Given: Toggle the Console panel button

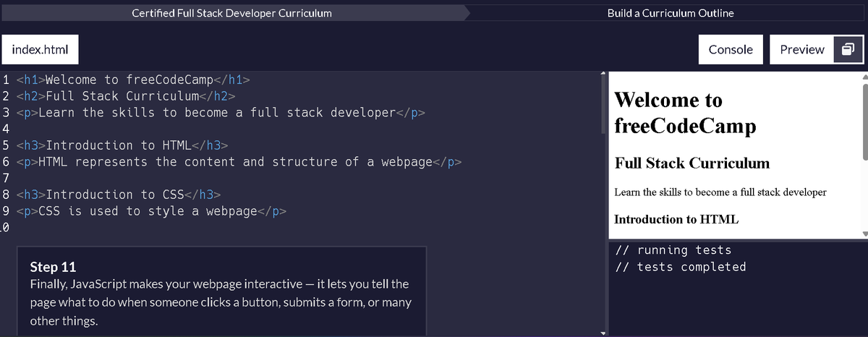Looking at the screenshot, I should [x=731, y=49].
